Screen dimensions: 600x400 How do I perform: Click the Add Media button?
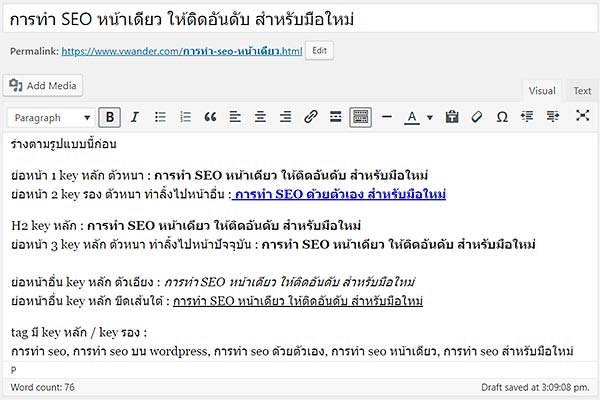click(43, 85)
